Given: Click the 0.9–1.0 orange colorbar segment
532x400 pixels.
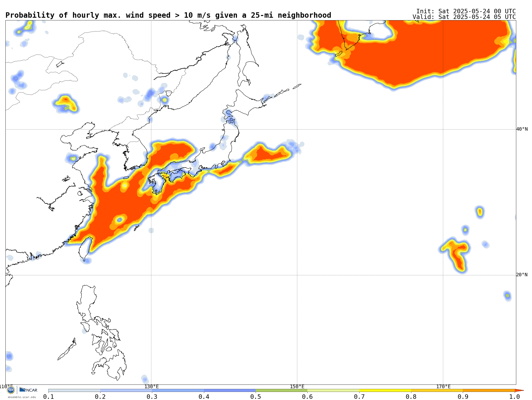Looking at the screenshot, I should 489,390.
